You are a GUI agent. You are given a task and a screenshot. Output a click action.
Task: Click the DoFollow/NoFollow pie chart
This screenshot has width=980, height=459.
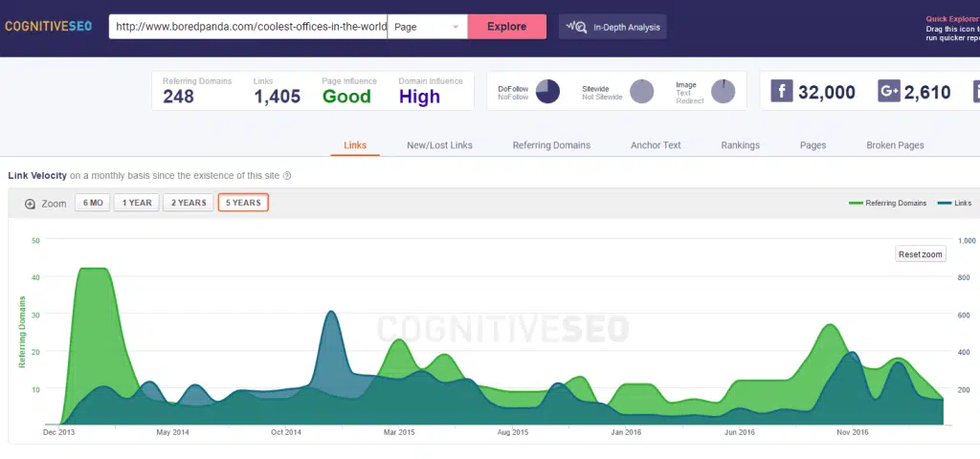[x=547, y=91]
